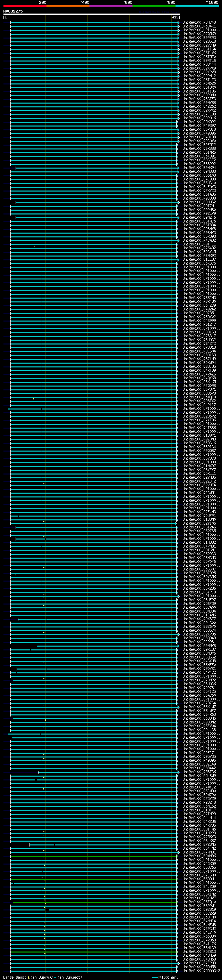Select the UniRef100_B7FPM3 label
The width and height of the screenshot is (222, 980).
point(199,963)
